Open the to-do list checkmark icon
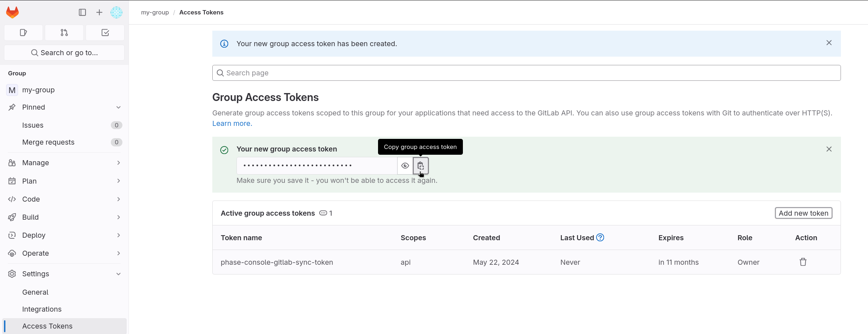The image size is (868, 334). 105,32
